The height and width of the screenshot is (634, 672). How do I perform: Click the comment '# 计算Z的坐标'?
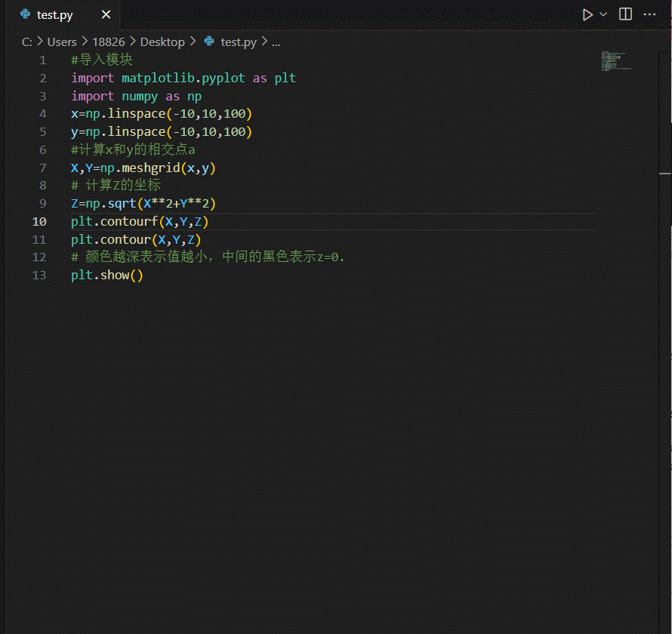[x=116, y=185]
